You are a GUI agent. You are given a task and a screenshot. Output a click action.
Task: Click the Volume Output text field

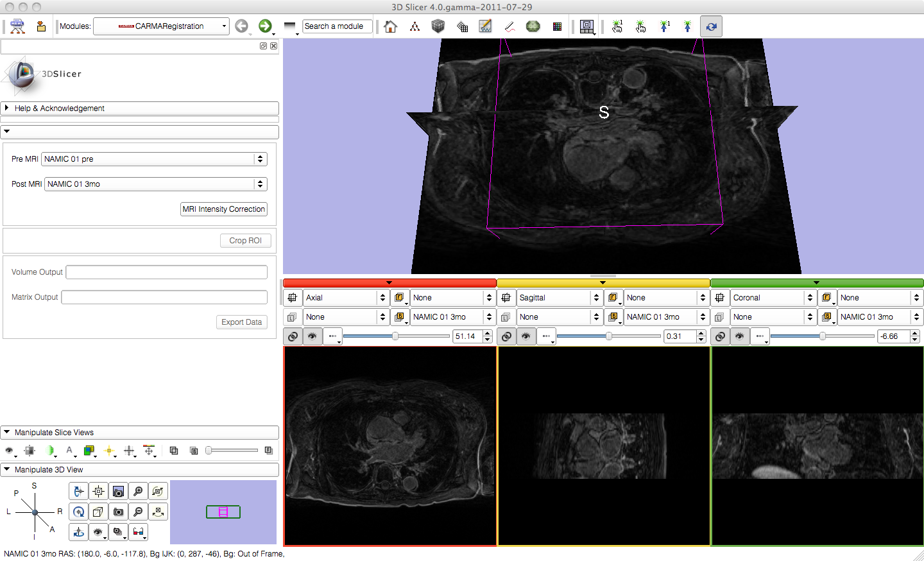(166, 272)
